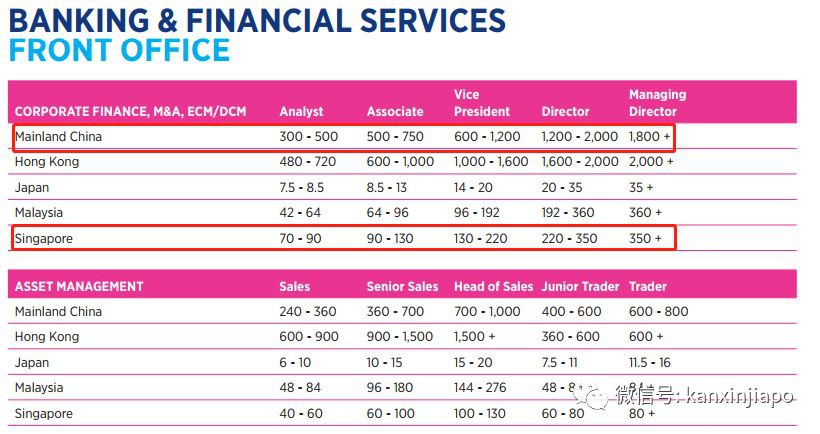Select Mainland China's Trader range 600 - 800
Viewport: 820px width, 434px height.
[x=658, y=311]
